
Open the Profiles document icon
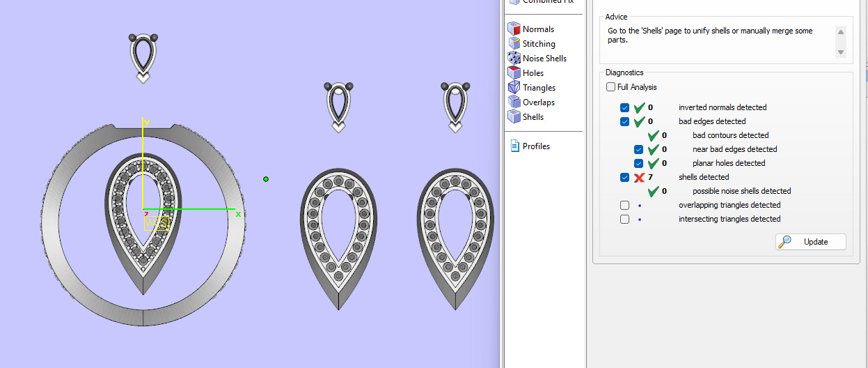(x=515, y=146)
